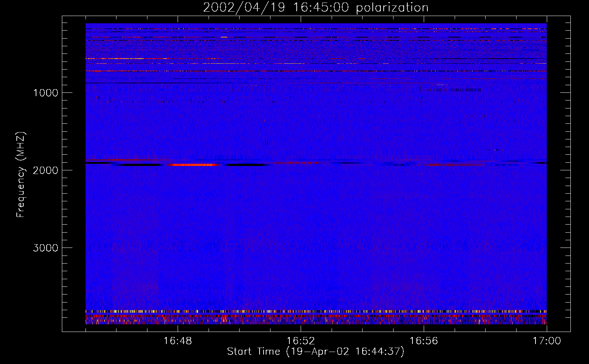Click the 3000 frequency tick label
Viewport: 589px width, 364px height.
[46, 248]
